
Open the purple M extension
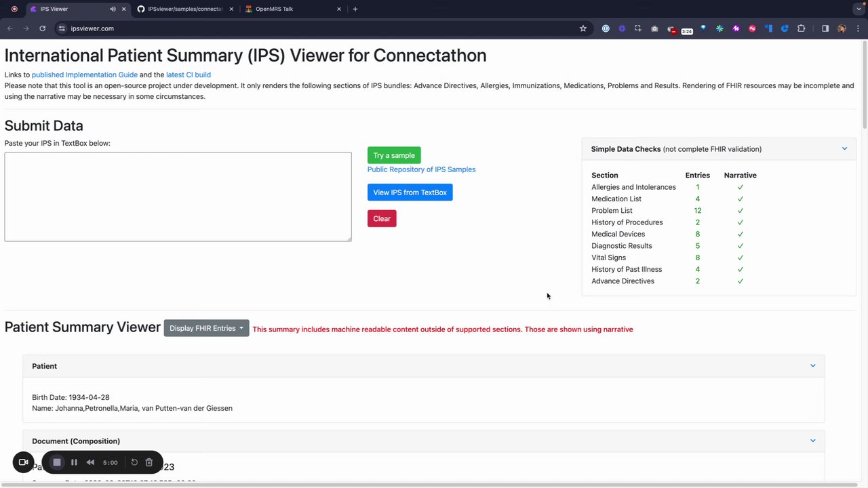pos(736,28)
